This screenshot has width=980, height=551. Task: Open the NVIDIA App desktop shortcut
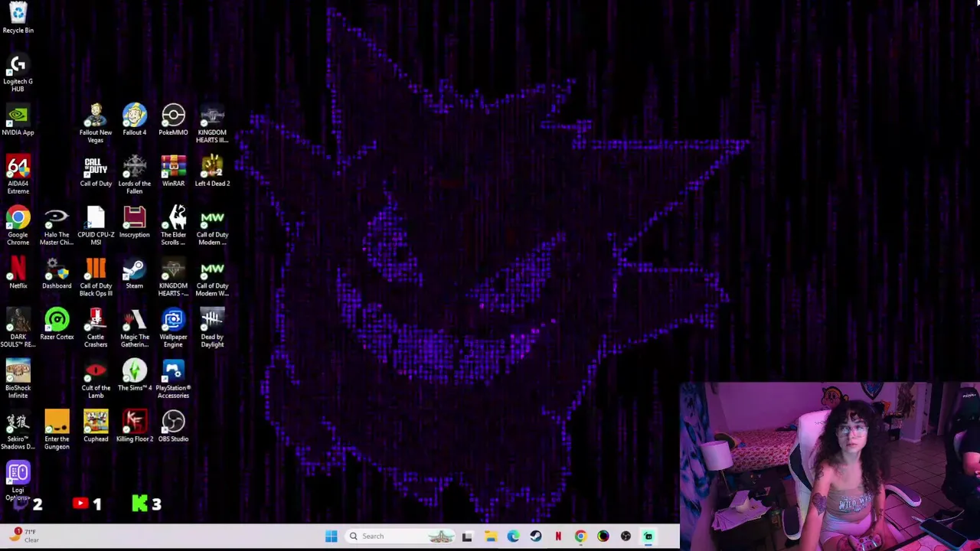tap(18, 121)
